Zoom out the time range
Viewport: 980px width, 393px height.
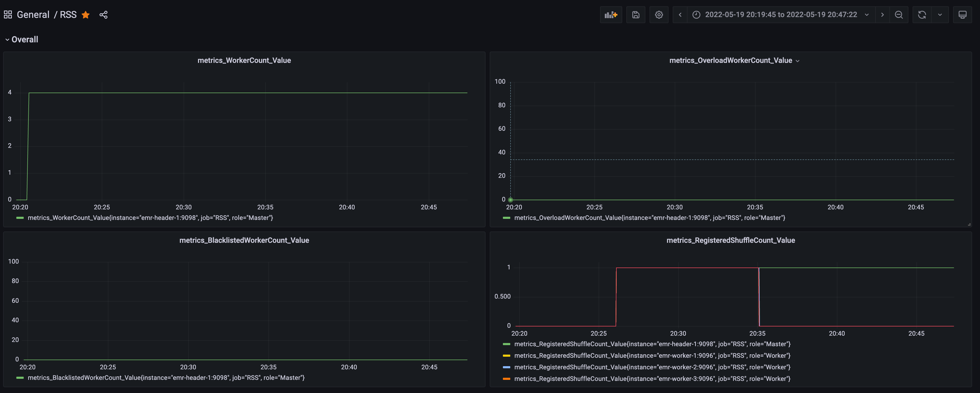pyautogui.click(x=899, y=15)
